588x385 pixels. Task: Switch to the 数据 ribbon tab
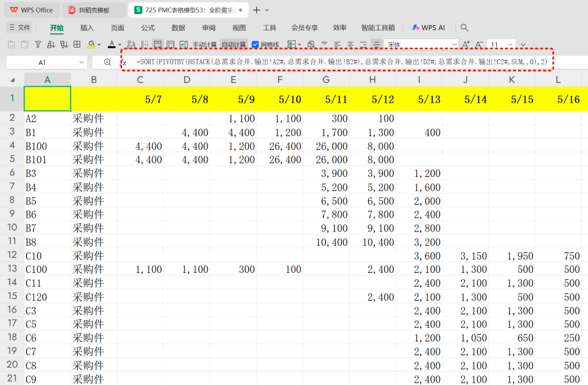[178, 28]
